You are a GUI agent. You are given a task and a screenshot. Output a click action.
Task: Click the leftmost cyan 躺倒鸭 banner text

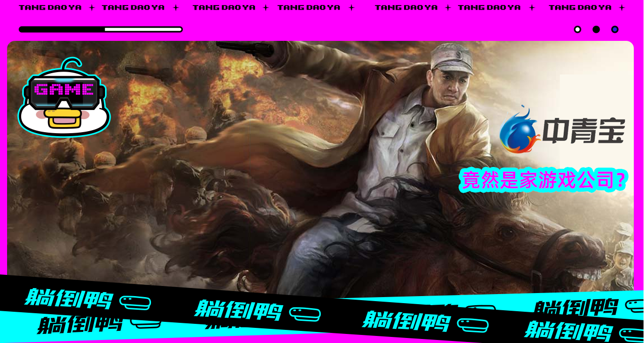pos(68,299)
